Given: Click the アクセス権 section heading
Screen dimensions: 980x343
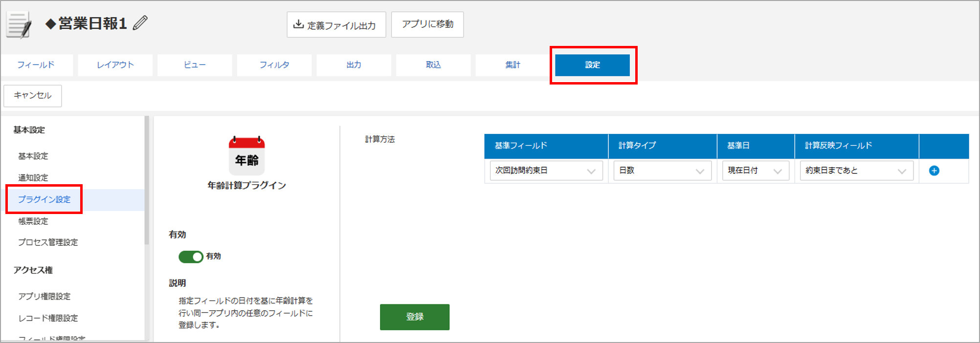Looking at the screenshot, I should click(x=33, y=270).
